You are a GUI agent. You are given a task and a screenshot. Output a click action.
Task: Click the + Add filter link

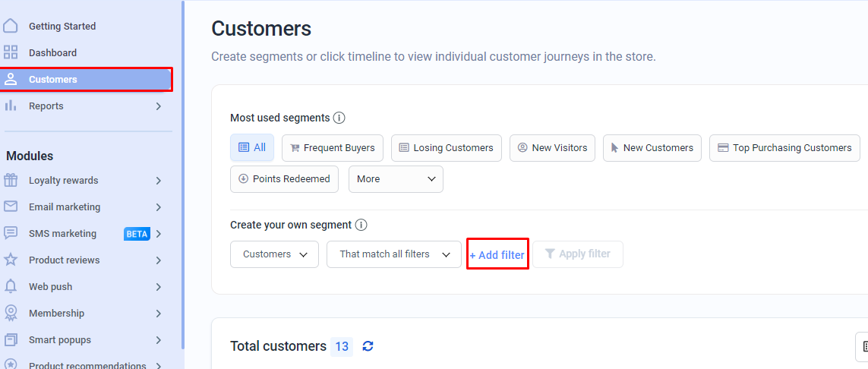point(497,255)
